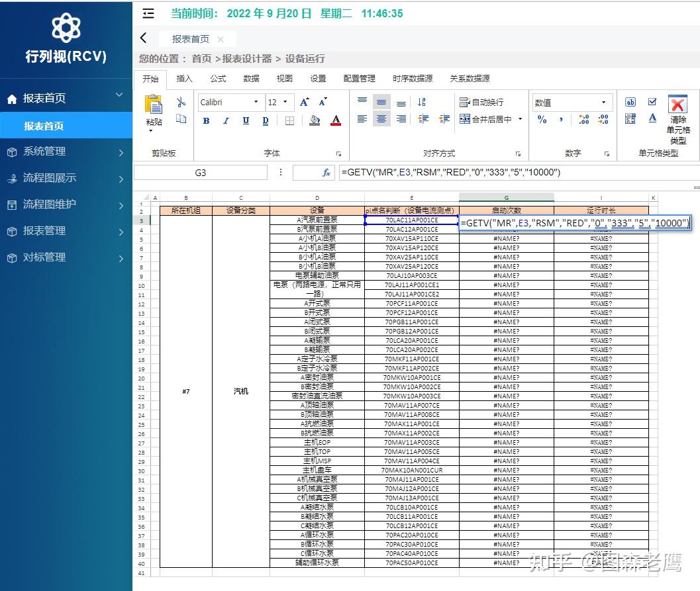Click 合并后居中 merge and center
Image resolution: width=700 pixels, height=591 pixels.
click(485, 119)
